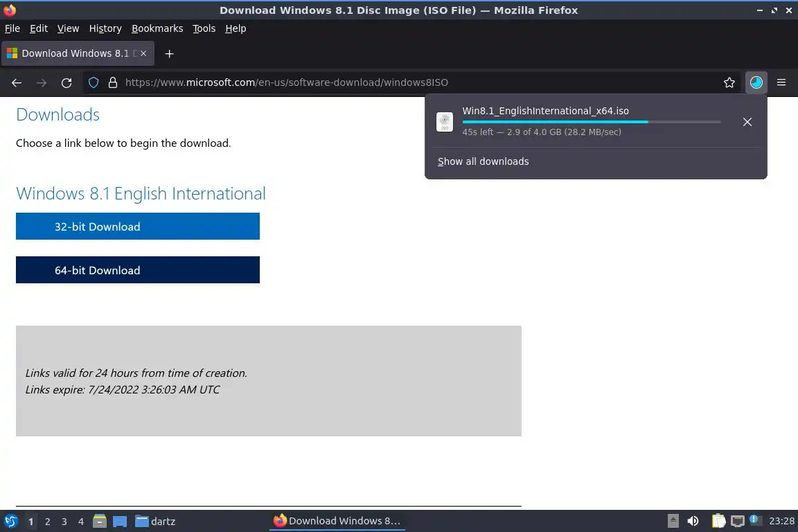Viewport: 798px width, 532px height.
Task: Click the Firefox logo in title bar
Action: coord(10,10)
